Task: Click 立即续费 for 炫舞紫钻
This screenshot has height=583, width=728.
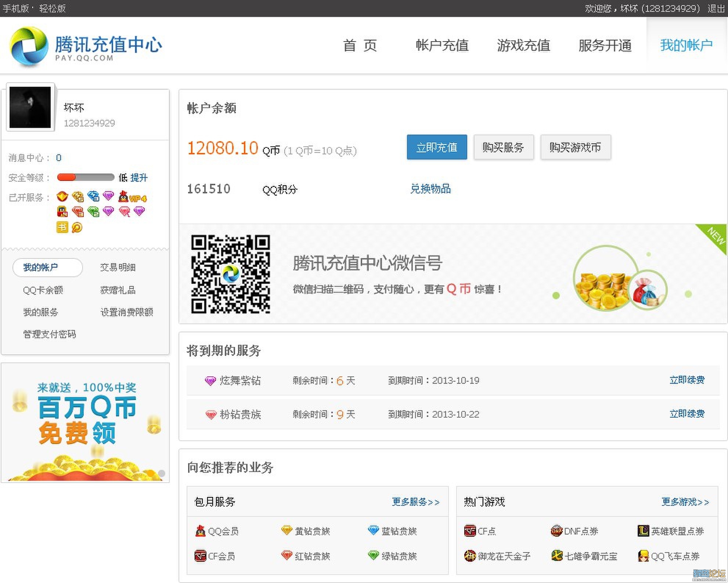Action: (687, 380)
